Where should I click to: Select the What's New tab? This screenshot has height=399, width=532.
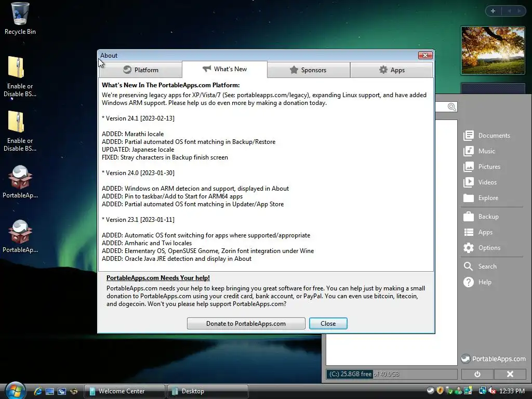coord(224,69)
